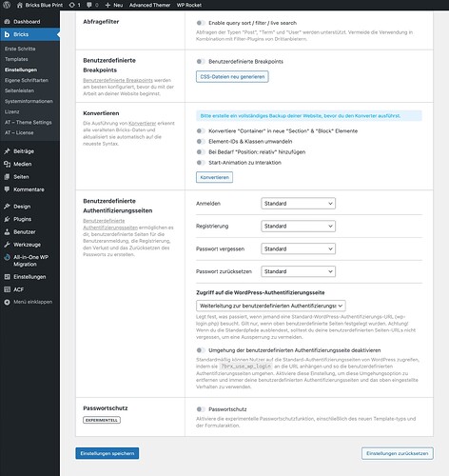Open Systeminformationen submenu item
Screen dimensions: 449x476
(29, 101)
